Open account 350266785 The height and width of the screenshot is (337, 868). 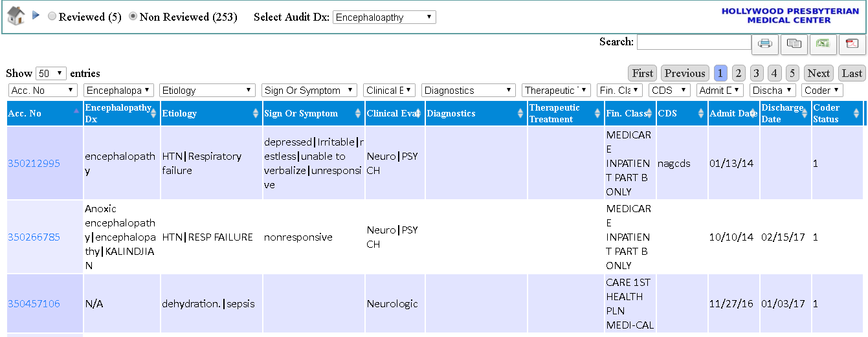[x=34, y=237]
